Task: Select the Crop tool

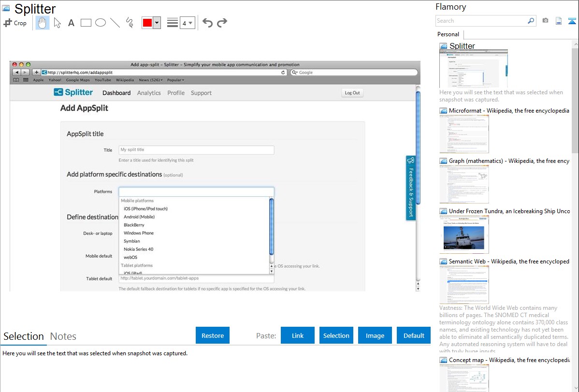Action: (15, 23)
